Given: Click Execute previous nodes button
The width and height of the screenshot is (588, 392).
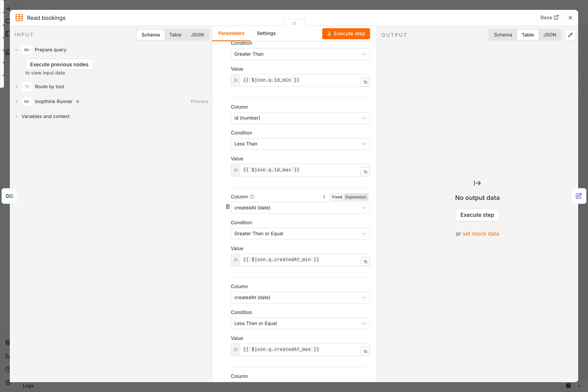Looking at the screenshot, I should point(59,64).
